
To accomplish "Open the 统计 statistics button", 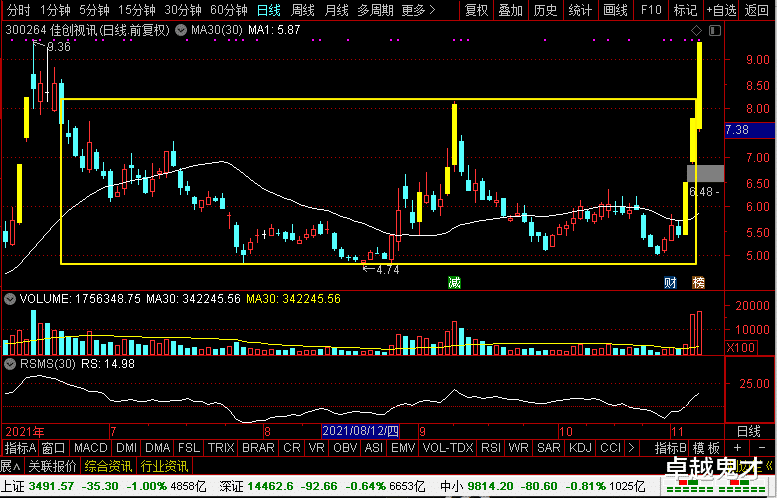I will point(580,10).
